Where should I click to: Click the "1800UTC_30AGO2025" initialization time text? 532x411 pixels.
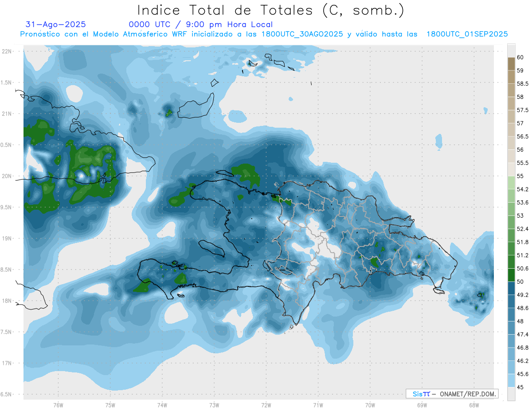(302, 34)
